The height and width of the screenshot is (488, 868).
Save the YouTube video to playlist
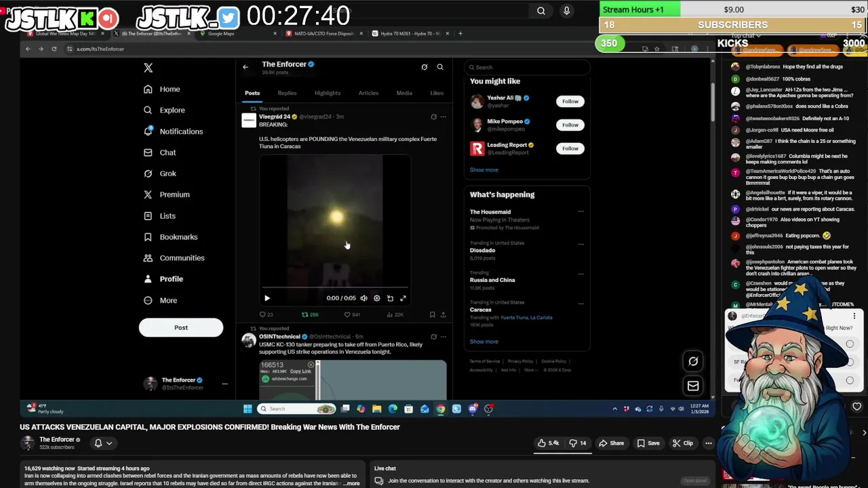[648, 443]
